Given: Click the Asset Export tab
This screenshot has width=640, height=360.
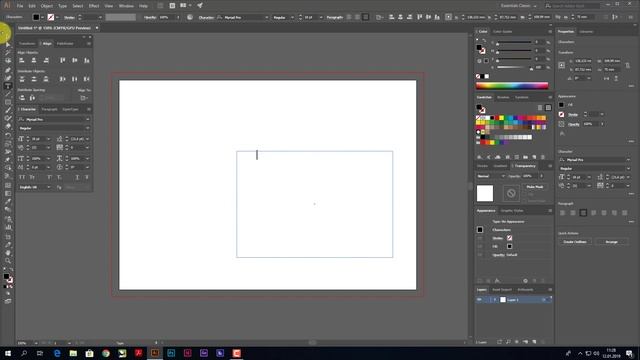Looking at the screenshot, I should [502, 290].
